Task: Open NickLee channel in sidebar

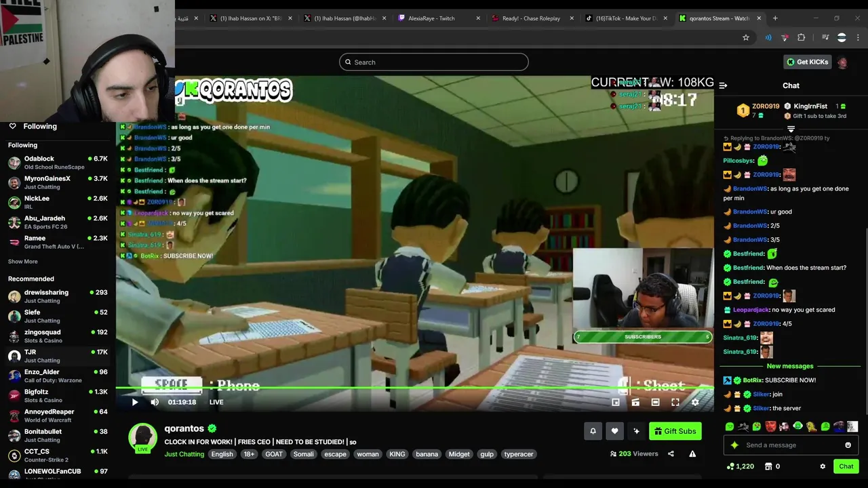Action: (x=58, y=202)
